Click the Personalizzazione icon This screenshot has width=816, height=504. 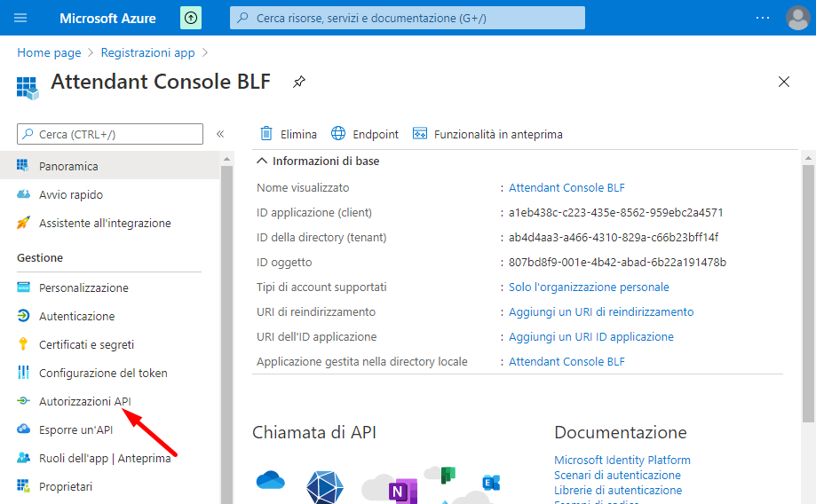tap(23, 287)
